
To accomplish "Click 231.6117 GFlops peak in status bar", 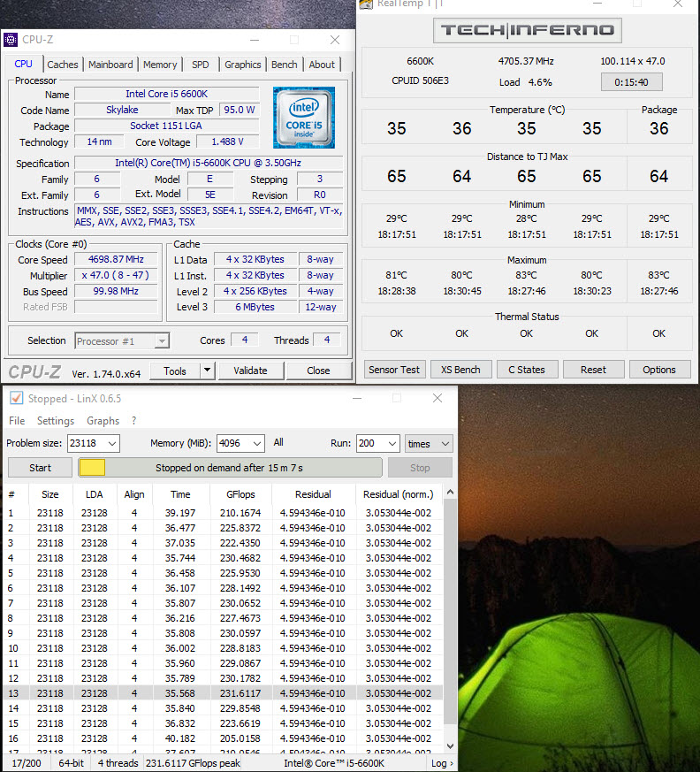I will tap(193, 763).
